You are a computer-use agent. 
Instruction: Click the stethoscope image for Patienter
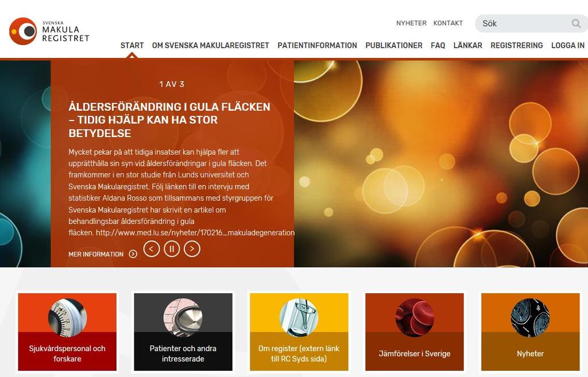tap(183, 317)
